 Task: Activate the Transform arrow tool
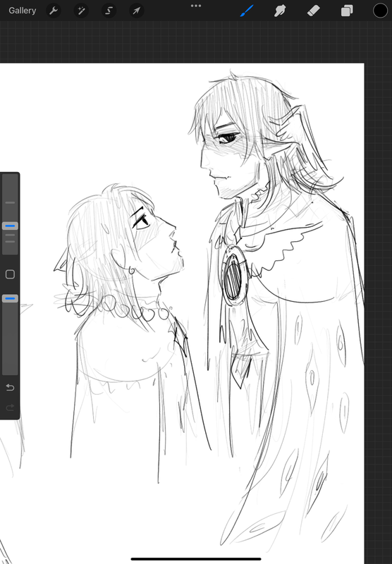coord(136,11)
